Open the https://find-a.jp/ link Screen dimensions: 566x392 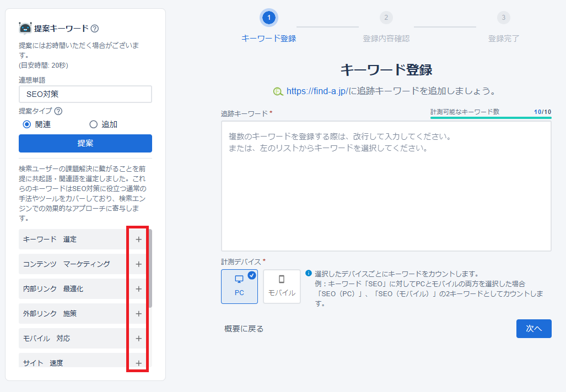point(317,91)
